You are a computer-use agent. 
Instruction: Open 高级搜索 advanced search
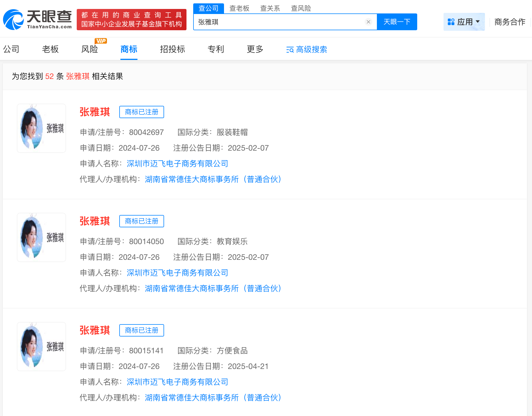pyautogui.click(x=307, y=50)
